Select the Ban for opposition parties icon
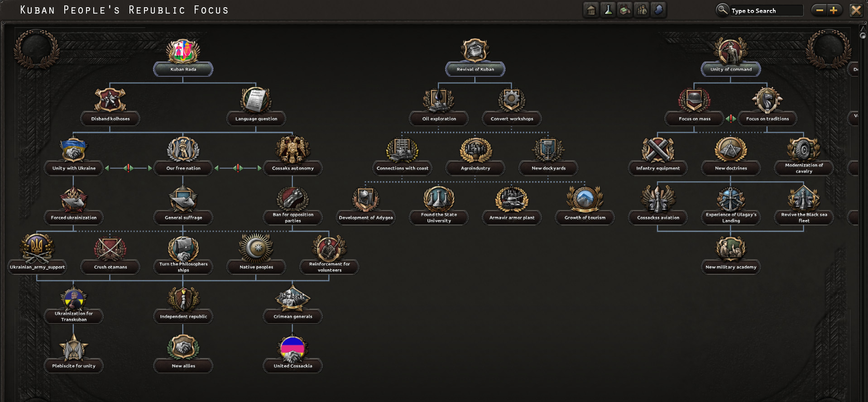Viewport: 868px width, 402px height. (x=293, y=199)
